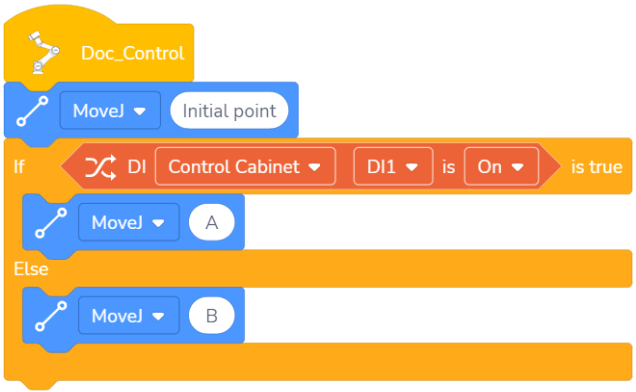Open the MoveJ dropdown in the B block
Screen dimensions: 636x392
click(129, 315)
